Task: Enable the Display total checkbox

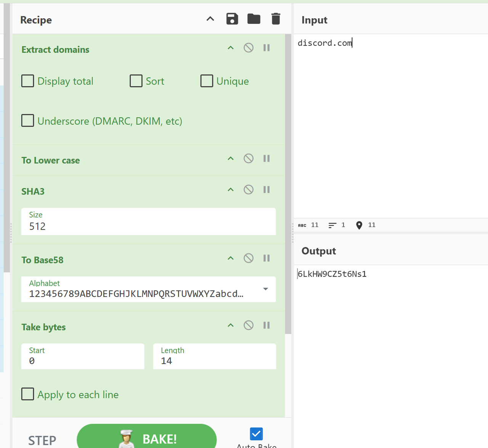Action: click(x=28, y=81)
